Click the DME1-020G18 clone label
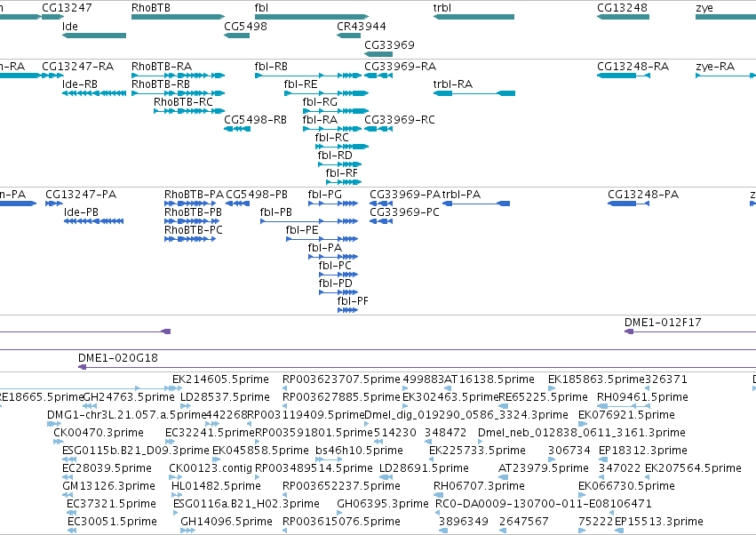756x535 pixels. click(x=117, y=358)
